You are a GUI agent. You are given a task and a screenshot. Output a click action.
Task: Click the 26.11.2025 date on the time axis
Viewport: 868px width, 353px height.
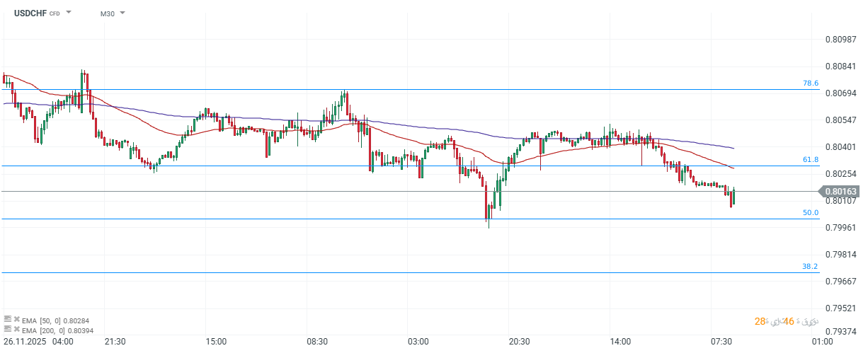(27, 342)
